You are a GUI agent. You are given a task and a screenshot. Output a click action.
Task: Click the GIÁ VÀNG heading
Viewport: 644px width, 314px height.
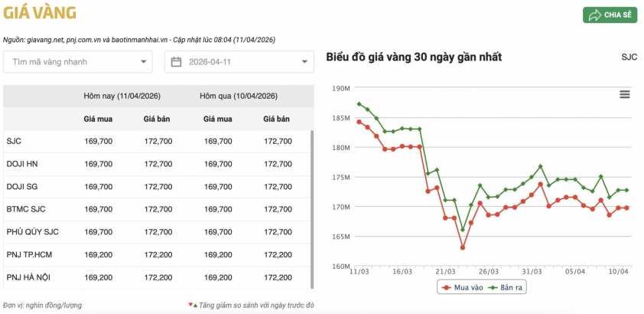40,13
